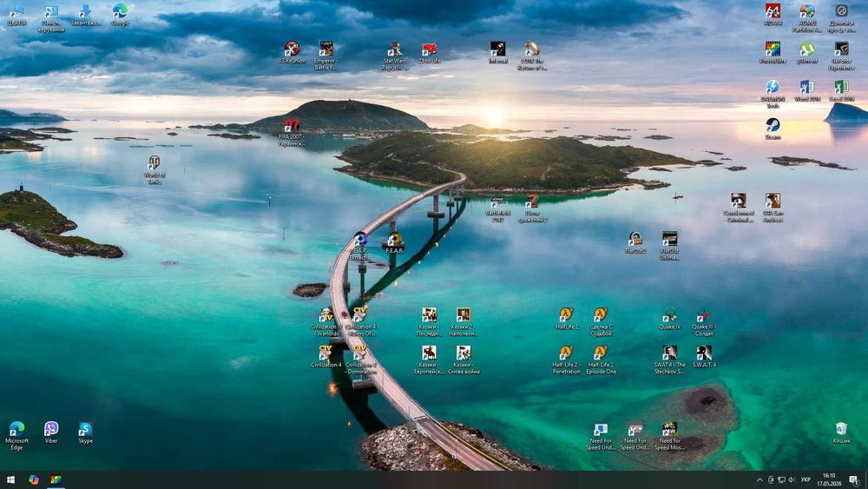
Task: Select SWAT 4 - The Stechkov S... icon
Action: tap(670, 360)
